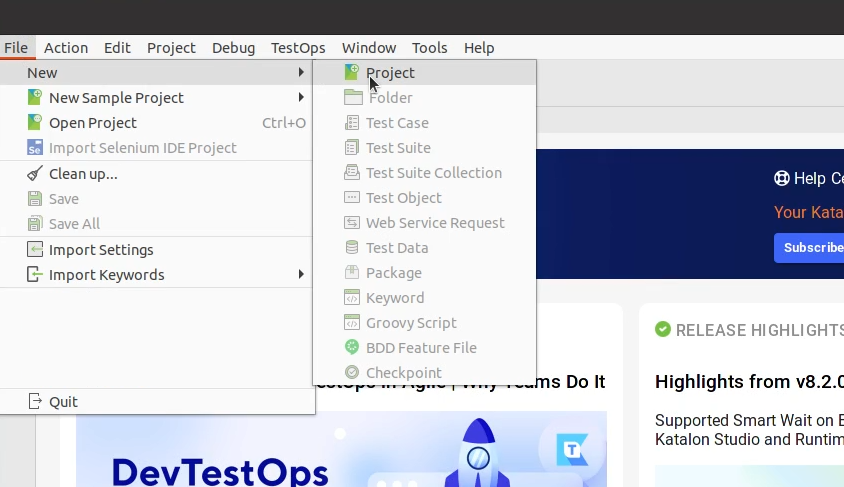Click the green Release Highlights checkmark icon
This screenshot has width=844, height=487.
pyautogui.click(x=663, y=329)
